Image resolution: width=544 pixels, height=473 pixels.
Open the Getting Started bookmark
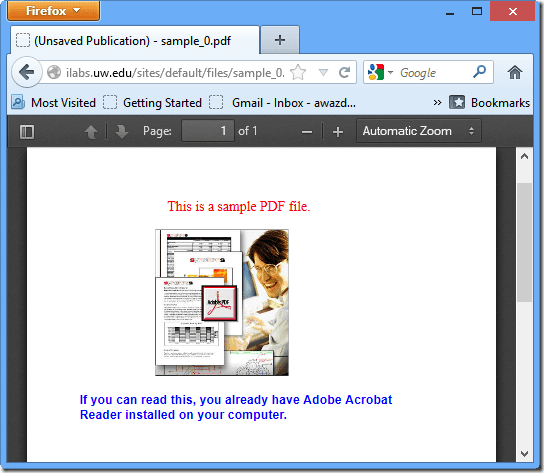coord(152,103)
